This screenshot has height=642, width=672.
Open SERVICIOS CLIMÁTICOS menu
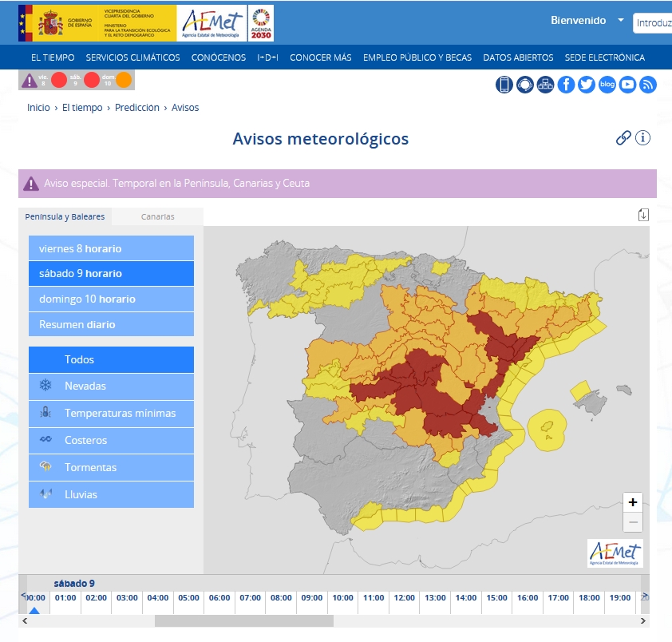(132, 57)
